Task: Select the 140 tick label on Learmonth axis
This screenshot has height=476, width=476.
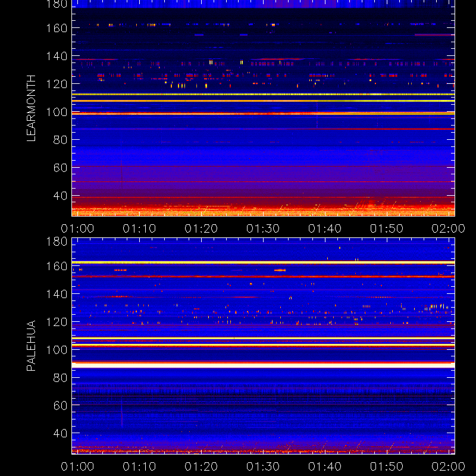Action: (x=57, y=56)
